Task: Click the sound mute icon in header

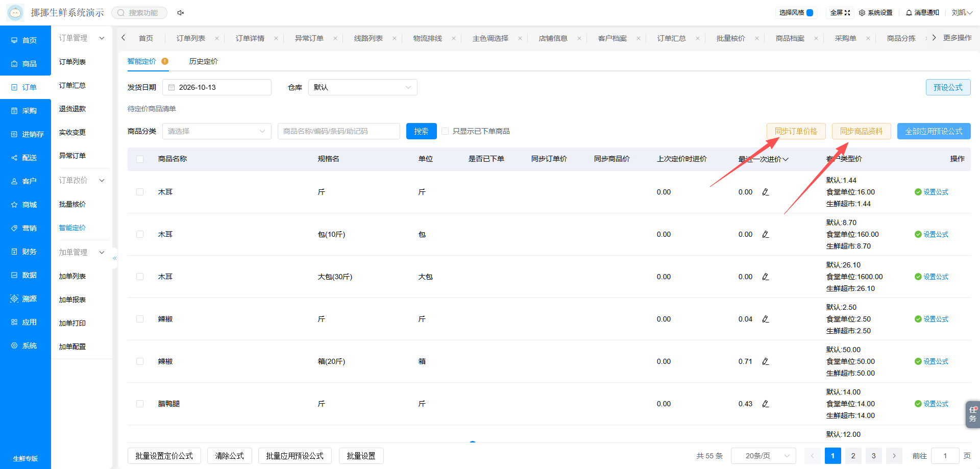Action: pyautogui.click(x=181, y=13)
